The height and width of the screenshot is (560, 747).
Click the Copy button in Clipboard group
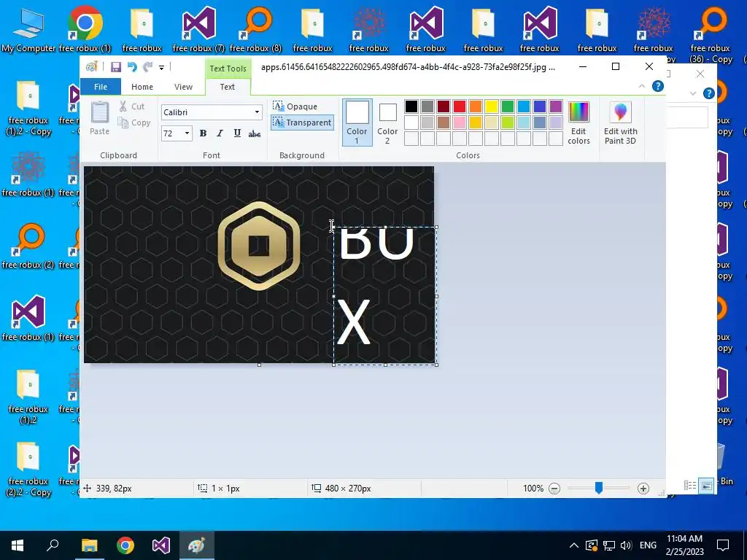click(134, 122)
